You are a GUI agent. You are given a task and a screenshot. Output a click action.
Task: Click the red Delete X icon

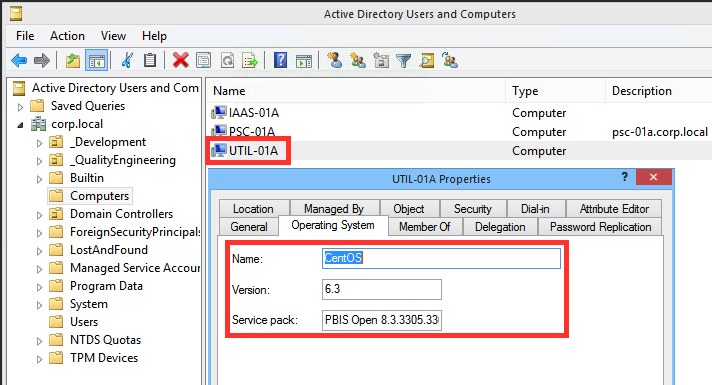pyautogui.click(x=180, y=60)
